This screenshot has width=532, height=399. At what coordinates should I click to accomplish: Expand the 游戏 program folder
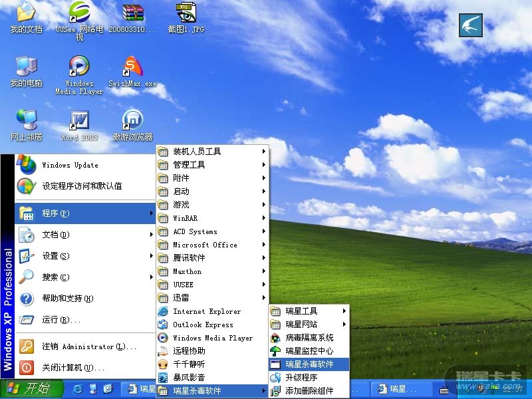click(212, 205)
